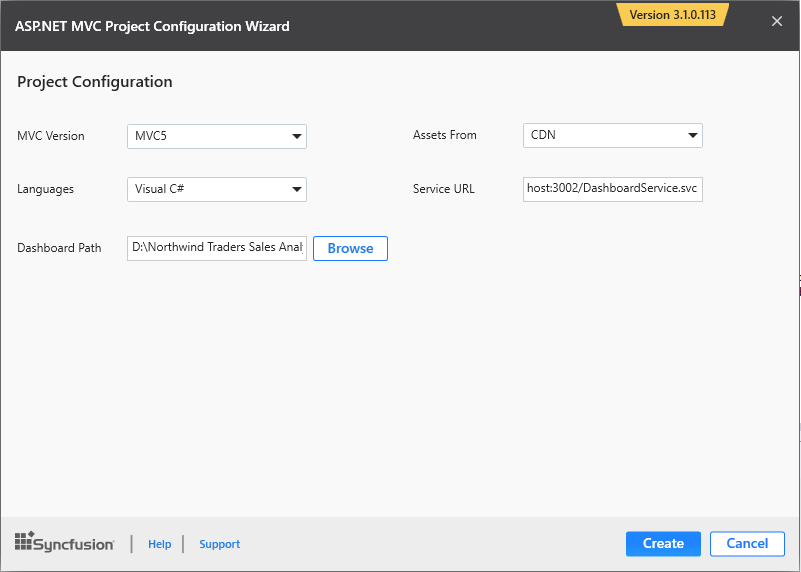Click the Syncfusion logo in the footer

point(65,543)
